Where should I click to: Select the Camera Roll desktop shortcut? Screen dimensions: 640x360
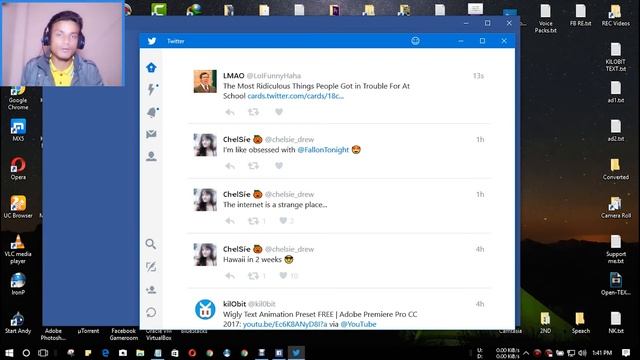coord(616,207)
